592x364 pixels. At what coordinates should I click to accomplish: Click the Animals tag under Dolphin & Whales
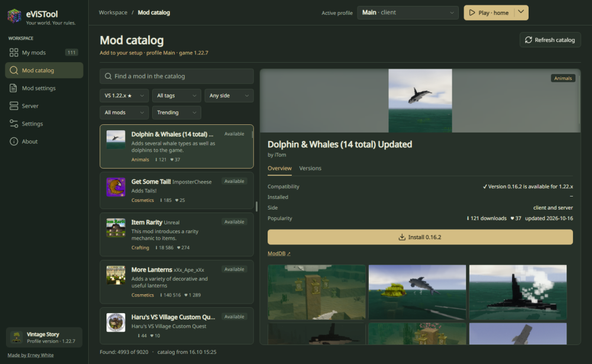[x=140, y=160]
